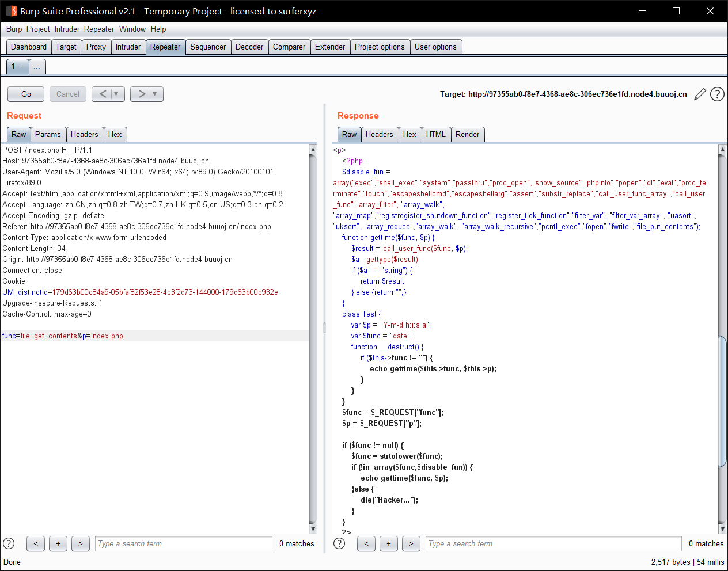Click the request search plus options button

[58, 543]
